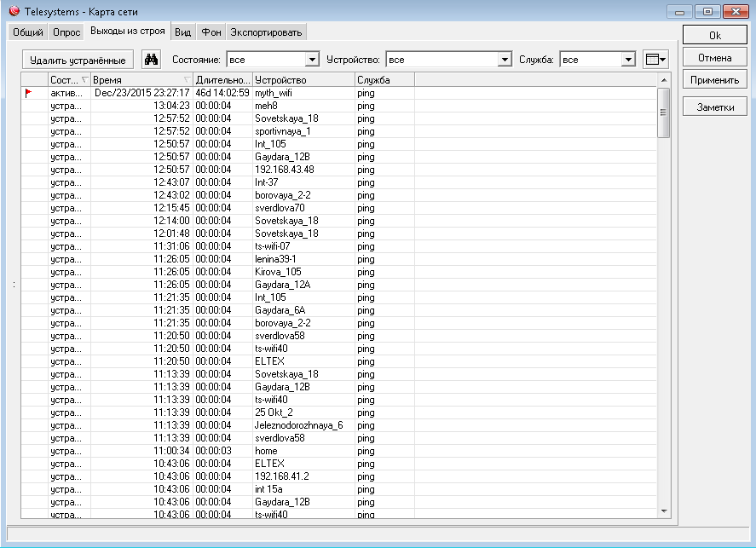Select the Kirova_105 row
756x548 pixels.
tap(338, 272)
